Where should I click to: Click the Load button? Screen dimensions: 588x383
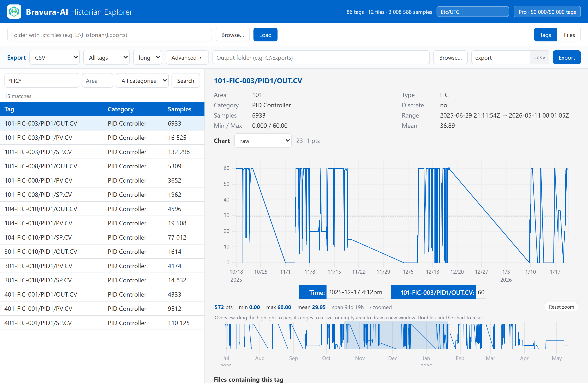click(265, 35)
